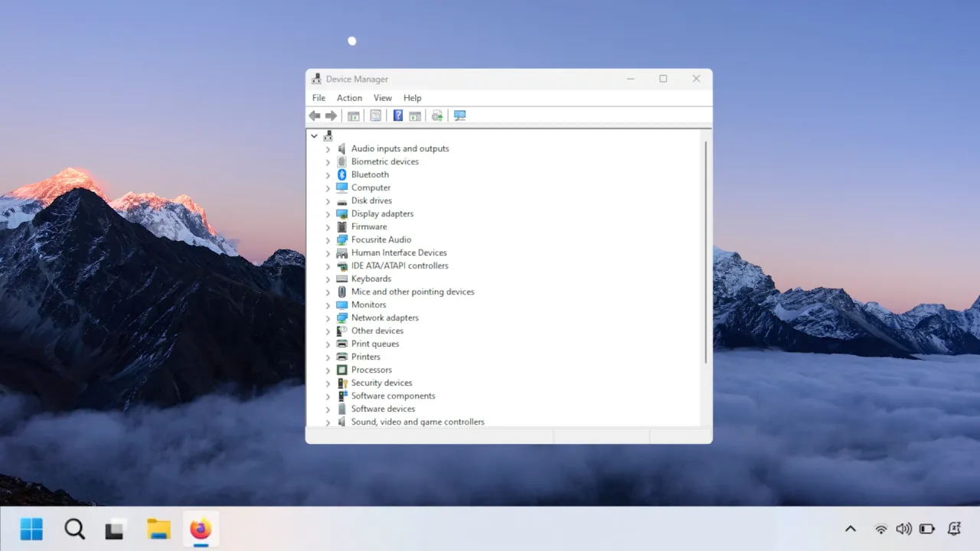Open the Action menu
This screenshot has width=980, height=551.
pyautogui.click(x=349, y=98)
